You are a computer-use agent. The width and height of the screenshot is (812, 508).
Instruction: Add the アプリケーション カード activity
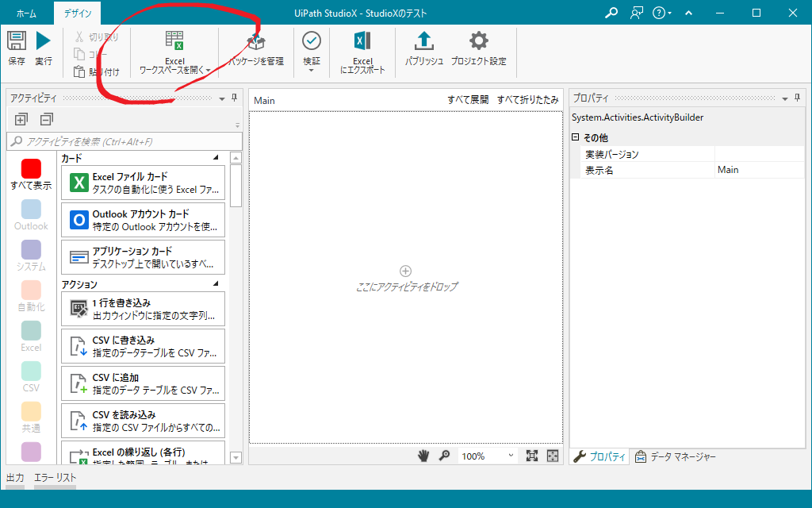[143, 257]
